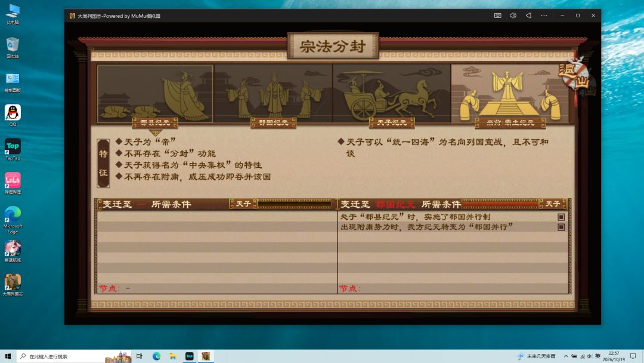This screenshot has width=644, height=363.
Task: Click text 不再存在附庸，威压成功即吞并该国
Action: click(x=197, y=176)
